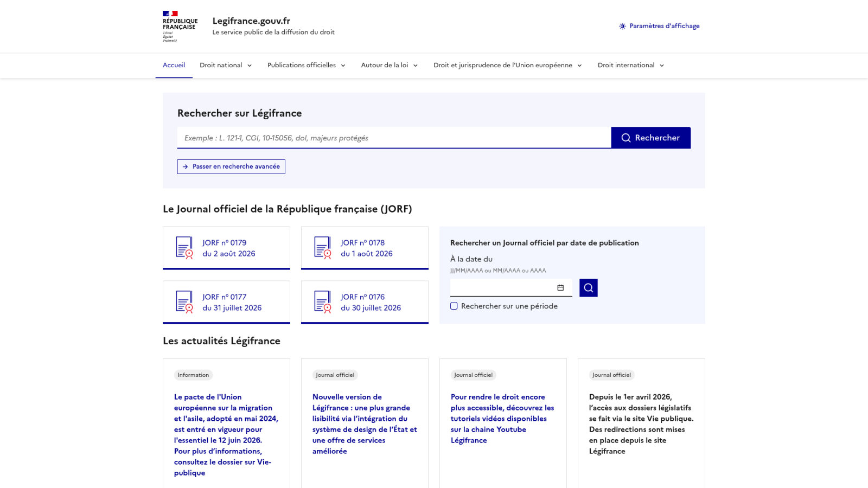Image resolution: width=868 pixels, height=488 pixels.
Task: Expand the Droit national menu chevron
Action: coord(250,66)
